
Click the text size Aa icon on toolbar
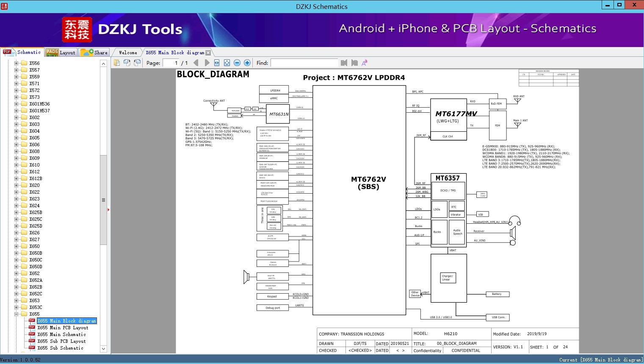click(364, 62)
